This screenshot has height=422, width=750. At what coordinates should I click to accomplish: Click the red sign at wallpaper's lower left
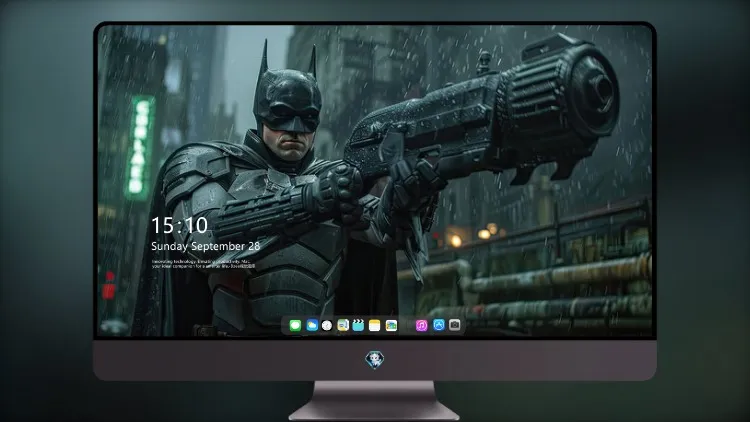pyautogui.click(x=109, y=286)
